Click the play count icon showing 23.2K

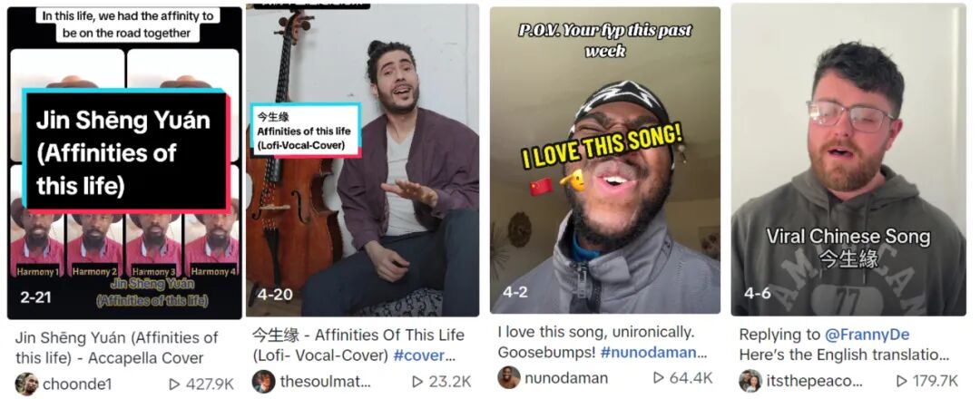point(417,382)
